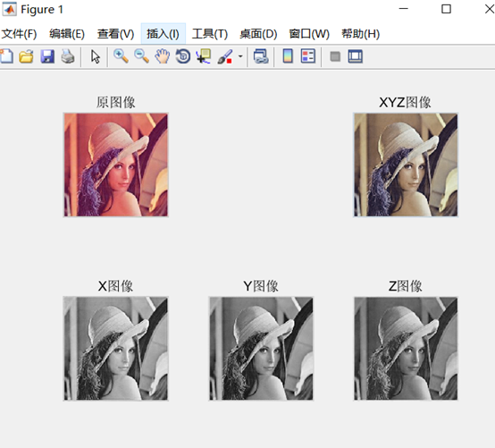Image resolution: width=495 pixels, height=448 pixels.
Task: Select the Data Cursor tool
Action: 204,56
